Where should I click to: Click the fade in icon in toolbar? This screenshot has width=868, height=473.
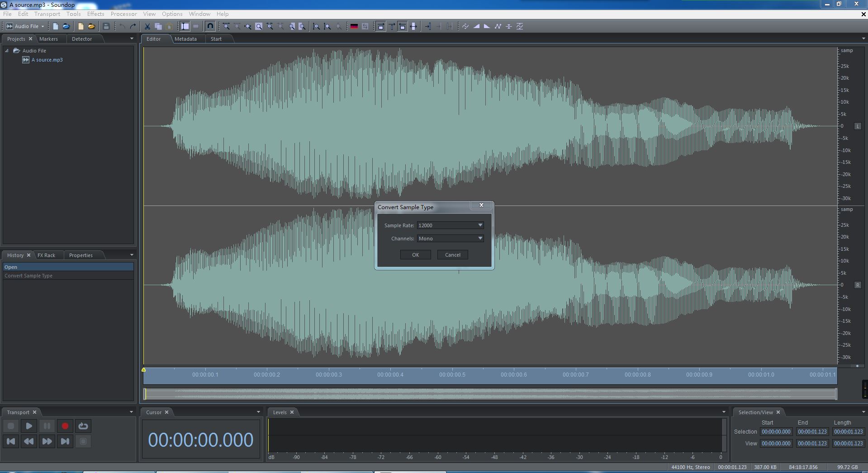(476, 26)
